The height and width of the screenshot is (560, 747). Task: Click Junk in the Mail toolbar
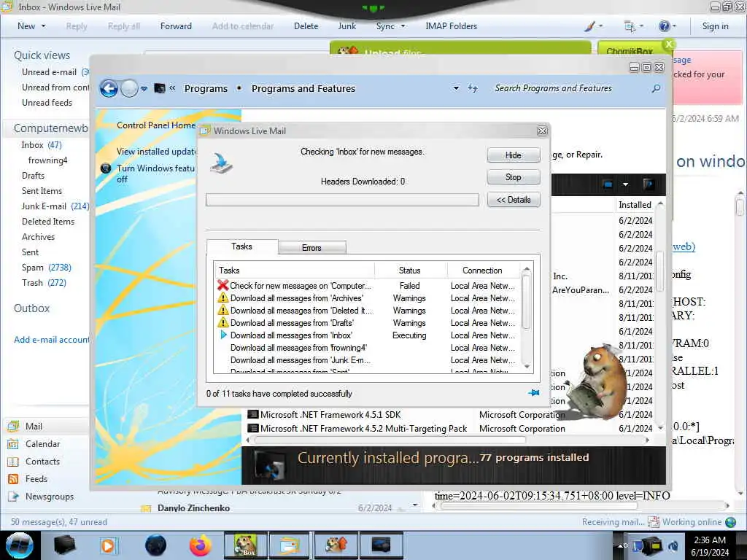(347, 26)
